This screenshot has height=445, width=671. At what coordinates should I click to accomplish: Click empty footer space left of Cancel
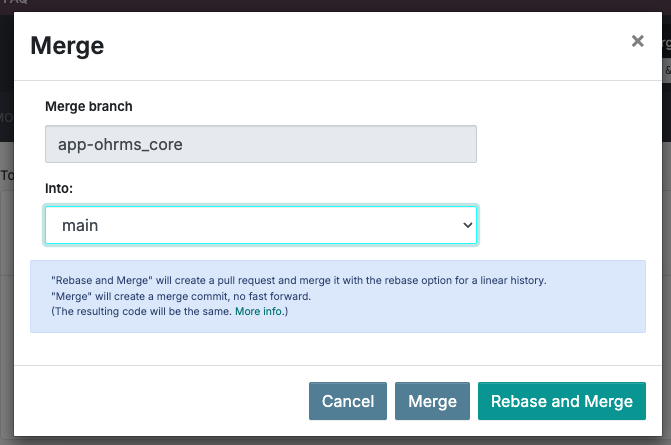pyautogui.click(x=160, y=401)
